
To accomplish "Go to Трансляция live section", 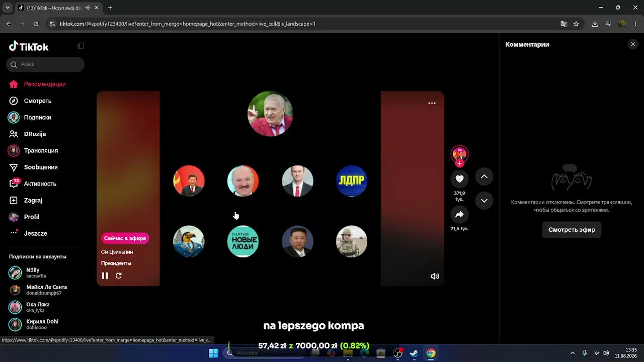I will [x=41, y=150].
